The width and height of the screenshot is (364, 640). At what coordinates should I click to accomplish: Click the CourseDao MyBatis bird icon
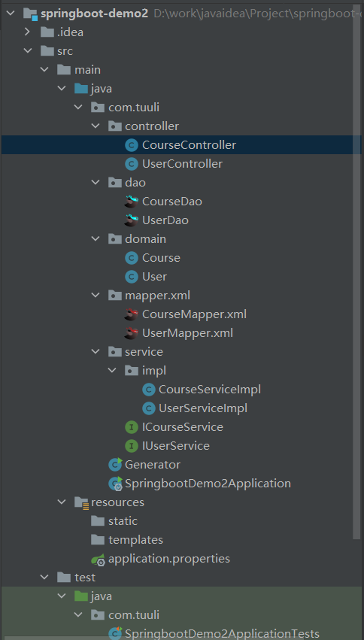(x=132, y=202)
